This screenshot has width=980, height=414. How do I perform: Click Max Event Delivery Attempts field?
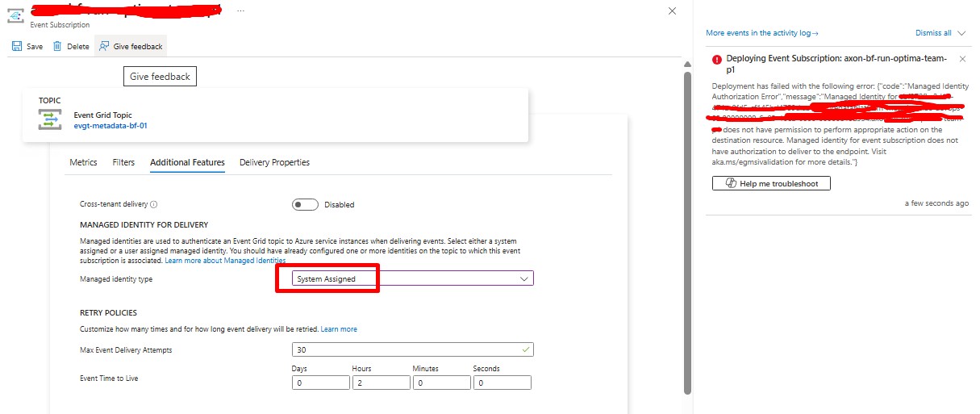click(x=412, y=350)
